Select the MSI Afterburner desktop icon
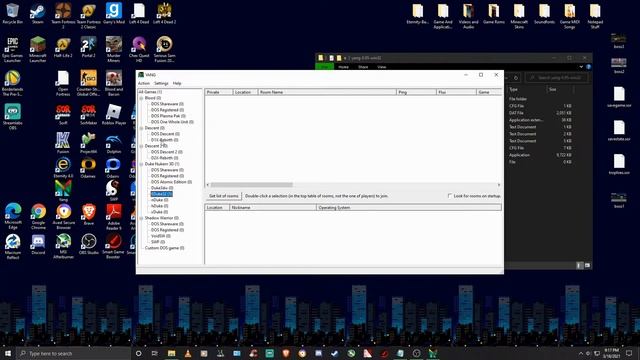 coord(63,247)
